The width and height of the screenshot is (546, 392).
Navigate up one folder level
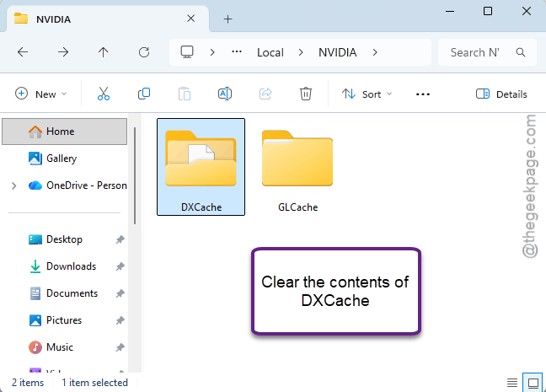tap(103, 52)
